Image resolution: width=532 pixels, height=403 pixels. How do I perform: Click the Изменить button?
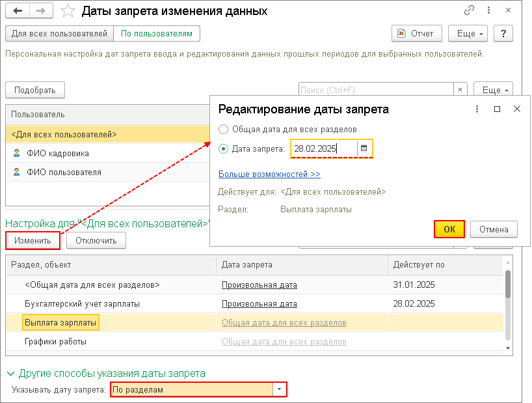(33, 241)
